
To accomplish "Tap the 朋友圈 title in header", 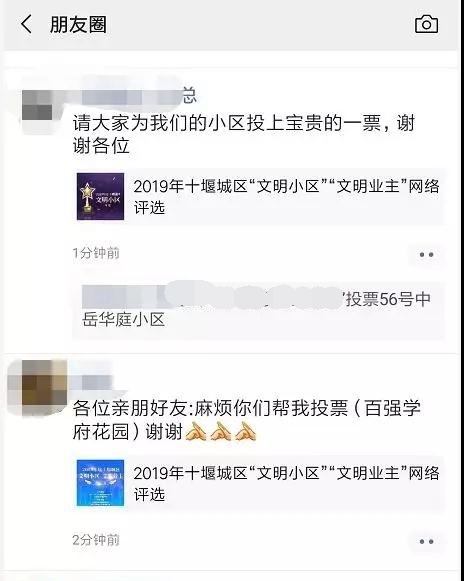I will (x=78, y=24).
